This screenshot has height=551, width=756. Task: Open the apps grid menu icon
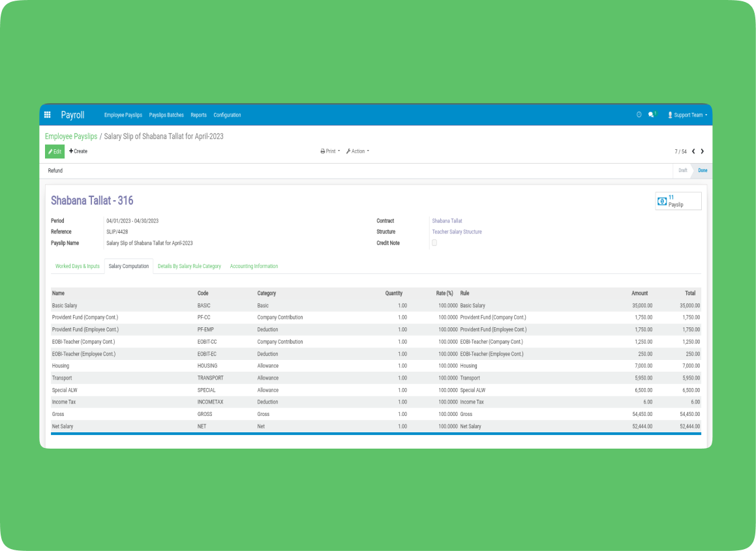coord(47,115)
